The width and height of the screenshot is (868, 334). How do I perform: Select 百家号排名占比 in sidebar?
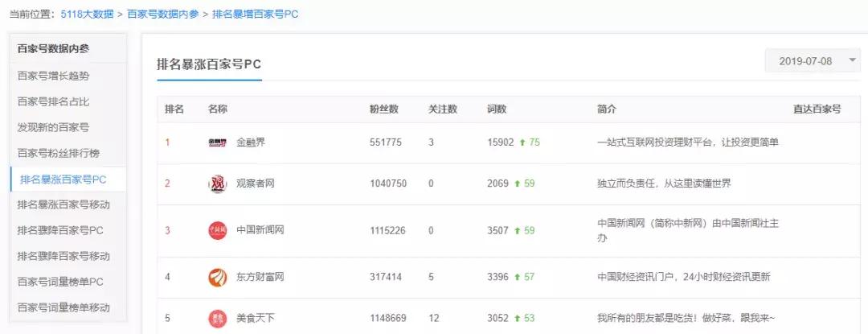53,102
